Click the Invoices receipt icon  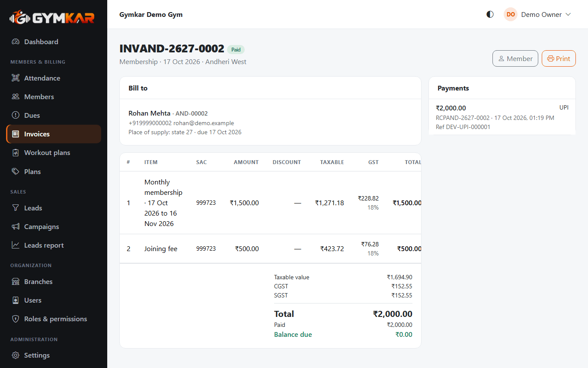pyautogui.click(x=16, y=134)
